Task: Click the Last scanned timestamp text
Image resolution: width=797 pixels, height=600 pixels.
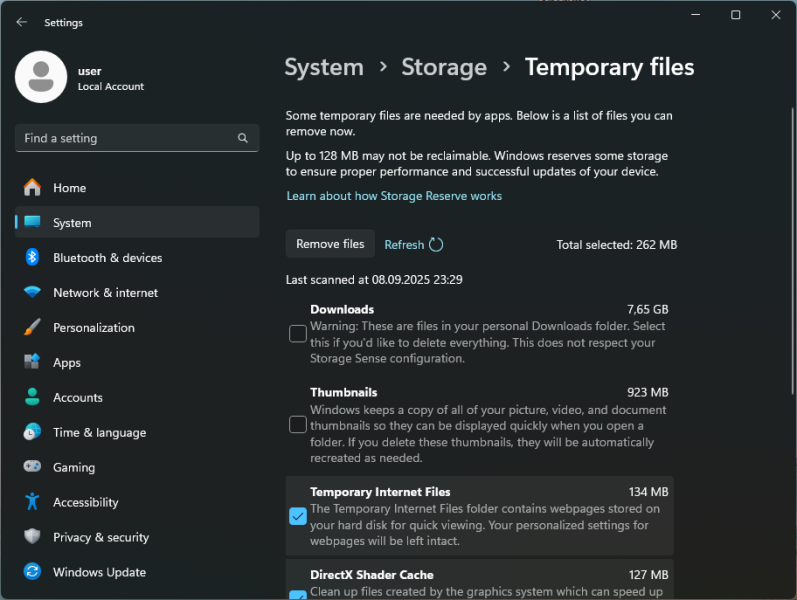Action: click(374, 280)
